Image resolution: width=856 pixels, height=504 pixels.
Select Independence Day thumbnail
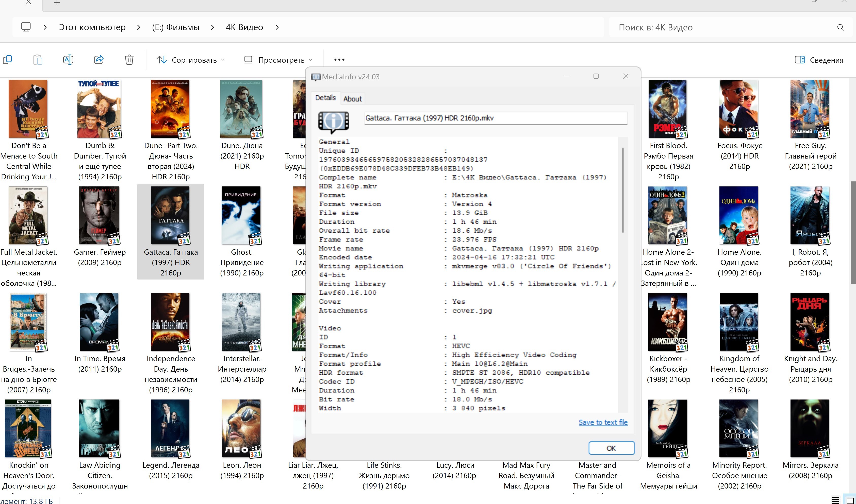pos(171,322)
